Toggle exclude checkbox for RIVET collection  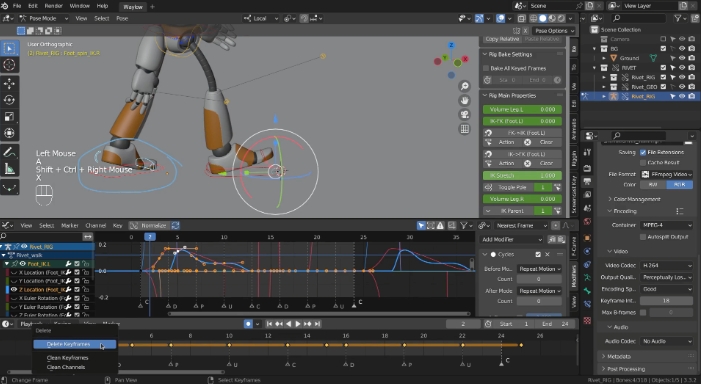click(x=663, y=68)
